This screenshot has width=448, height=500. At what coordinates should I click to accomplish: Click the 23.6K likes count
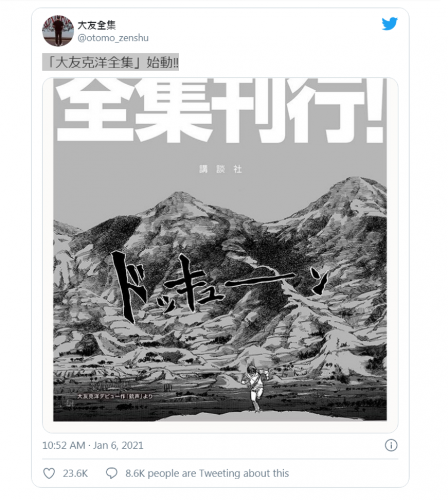coord(75,473)
